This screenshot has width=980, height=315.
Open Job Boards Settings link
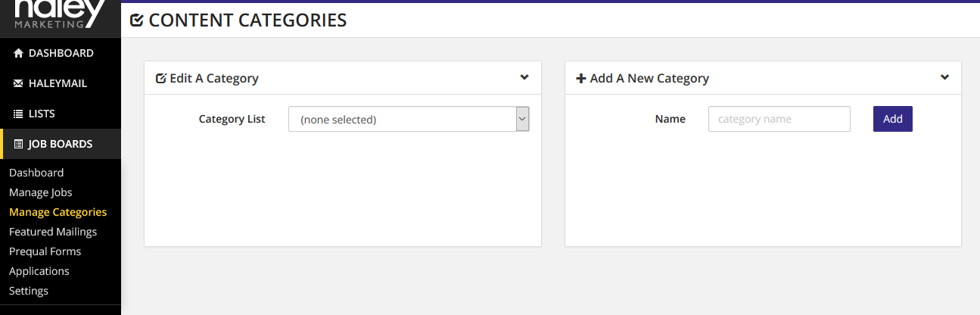29,291
